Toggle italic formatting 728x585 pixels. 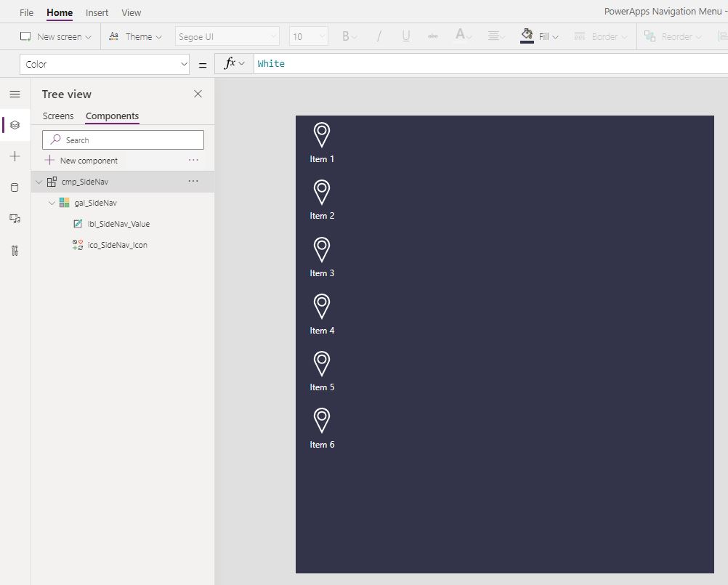pyautogui.click(x=379, y=36)
